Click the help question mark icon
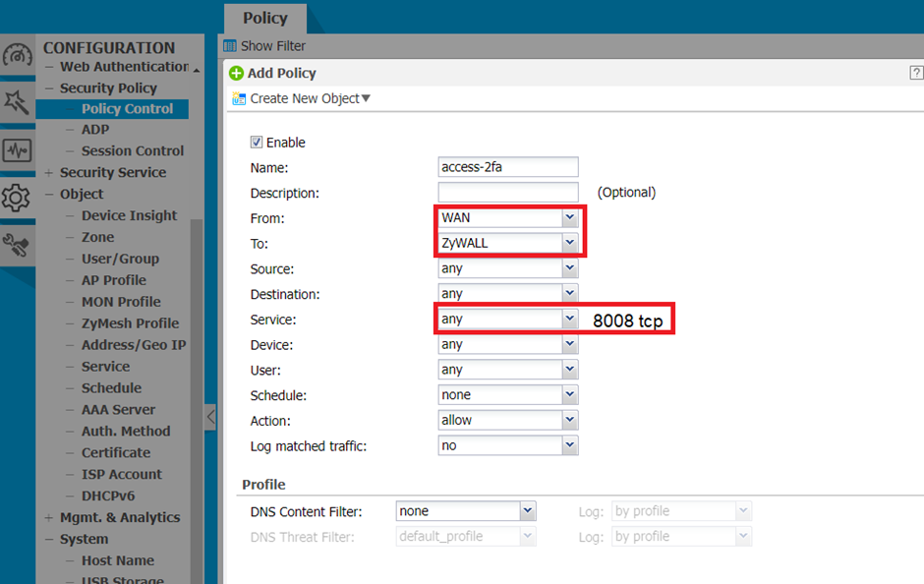Screen dimensions: 924x584 click(x=916, y=73)
